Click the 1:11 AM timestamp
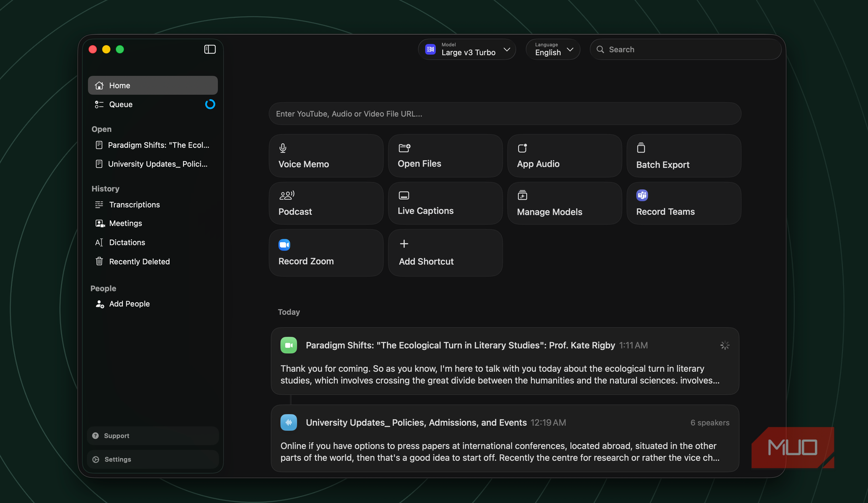 [x=633, y=345]
